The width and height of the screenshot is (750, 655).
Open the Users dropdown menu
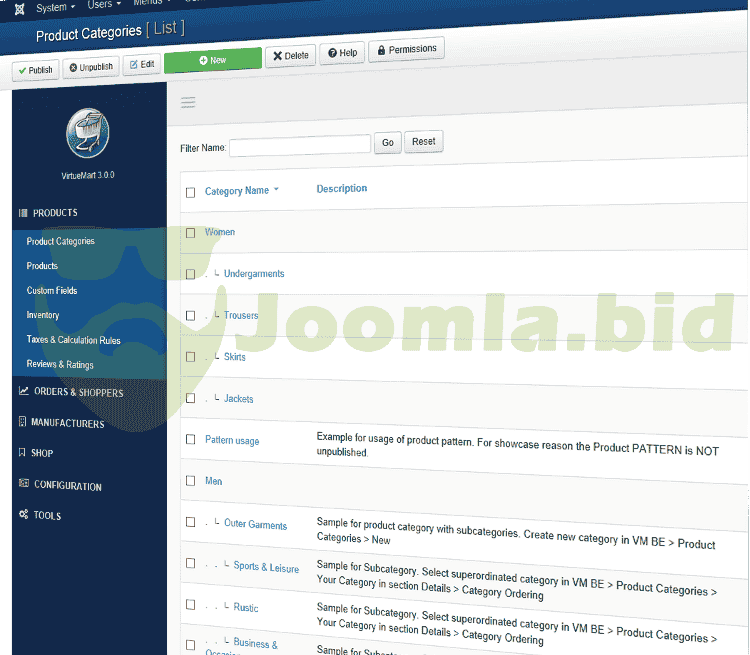coord(103,5)
